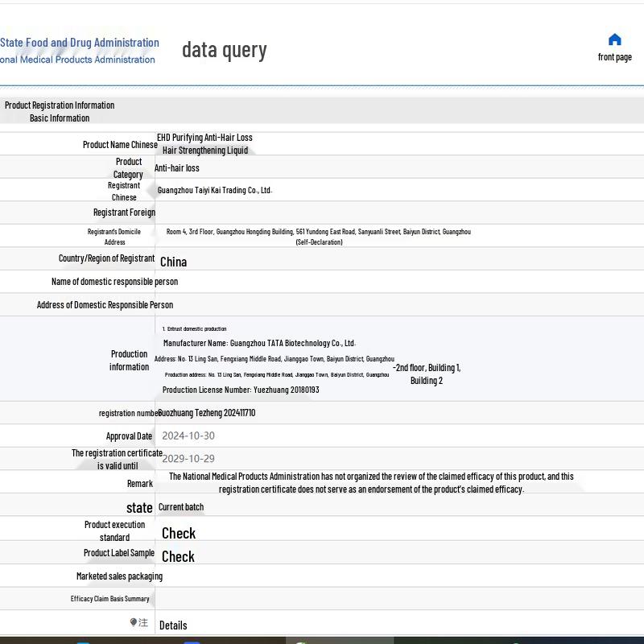The width and height of the screenshot is (644, 644).
Task: Click the 'Current batch' state value
Action: [181, 506]
